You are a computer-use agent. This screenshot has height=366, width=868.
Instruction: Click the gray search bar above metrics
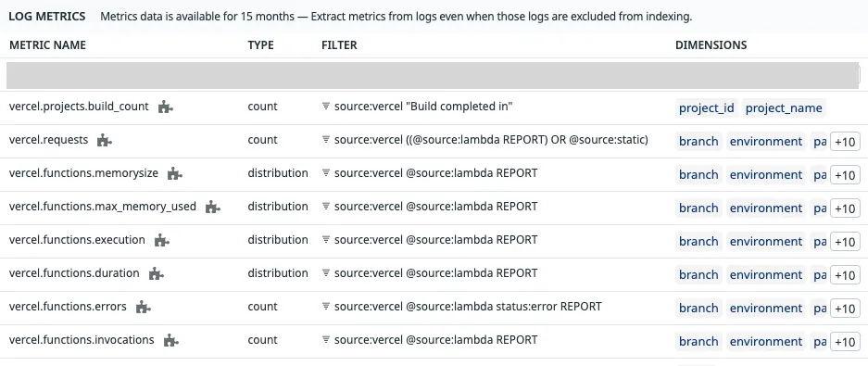tap(433, 75)
